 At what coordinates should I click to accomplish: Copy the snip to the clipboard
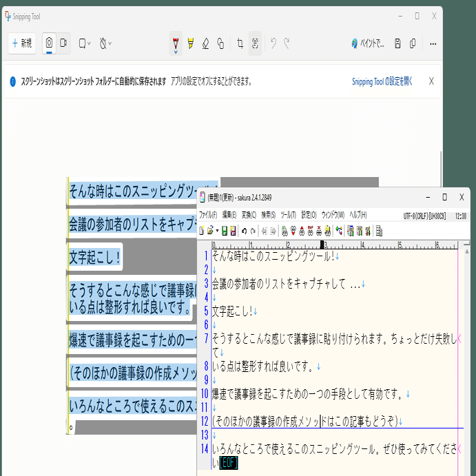[413, 43]
